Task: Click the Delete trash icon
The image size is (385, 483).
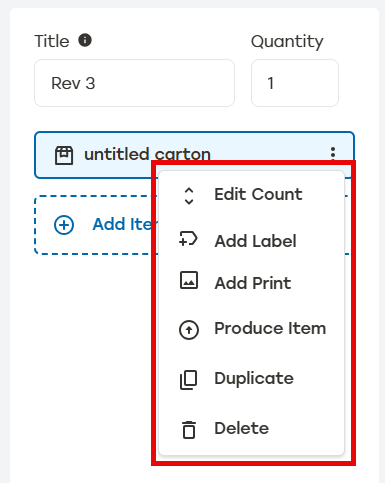Action: (x=189, y=430)
